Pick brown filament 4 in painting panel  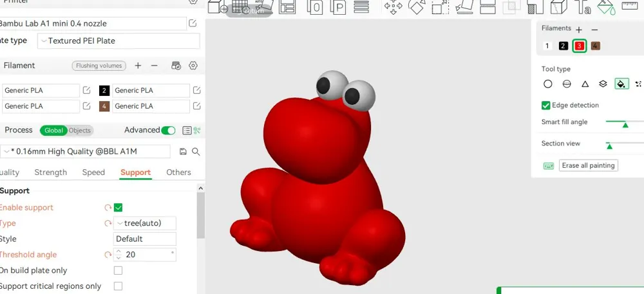pyautogui.click(x=595, y=46)
